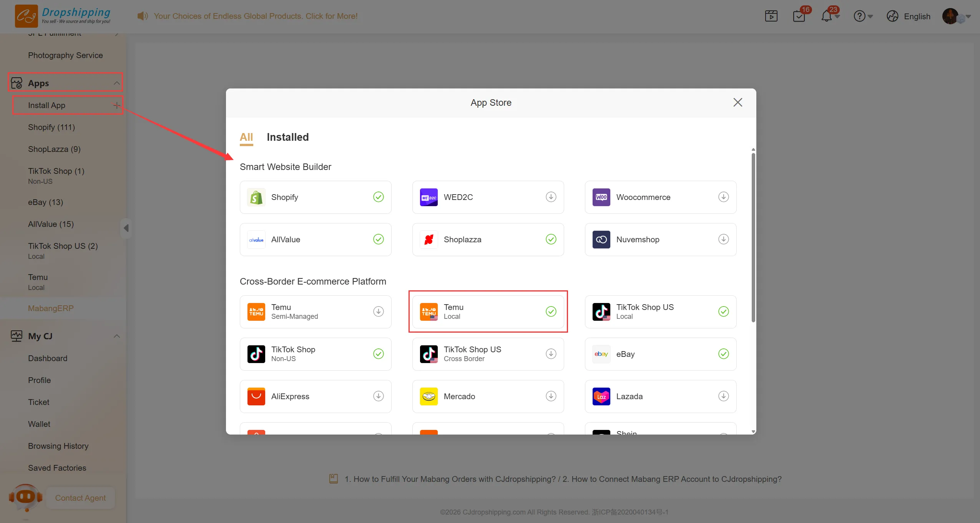Click the task checklist icon with badge

(799, 16)
